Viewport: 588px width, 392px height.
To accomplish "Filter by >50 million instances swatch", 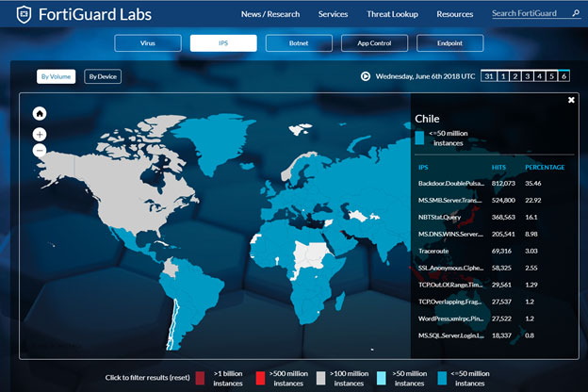I will (x=382, y=379).
